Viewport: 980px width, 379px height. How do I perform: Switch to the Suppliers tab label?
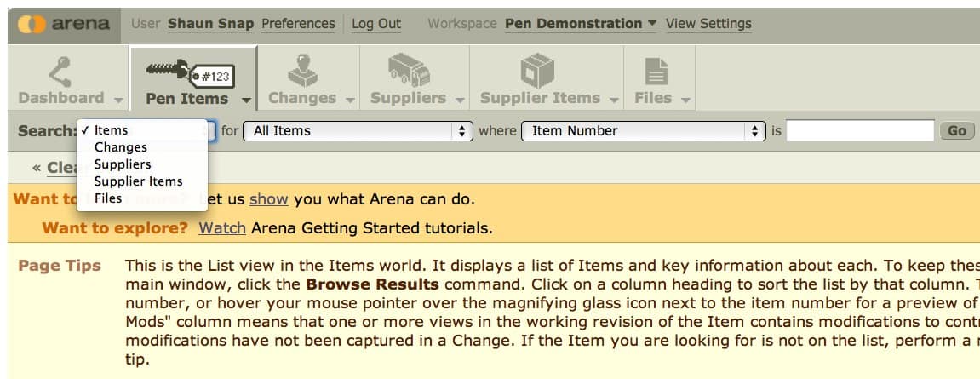pyautogui.click(x=408, y=98)
